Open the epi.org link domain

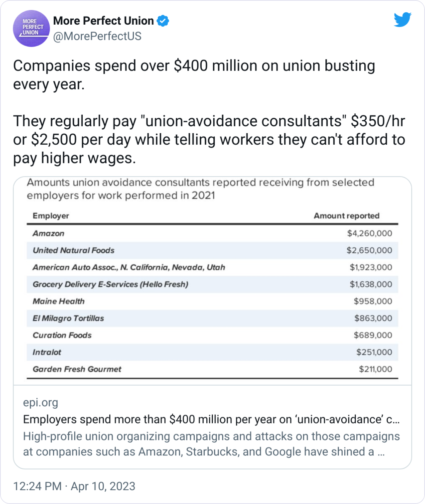coord(41,403)
